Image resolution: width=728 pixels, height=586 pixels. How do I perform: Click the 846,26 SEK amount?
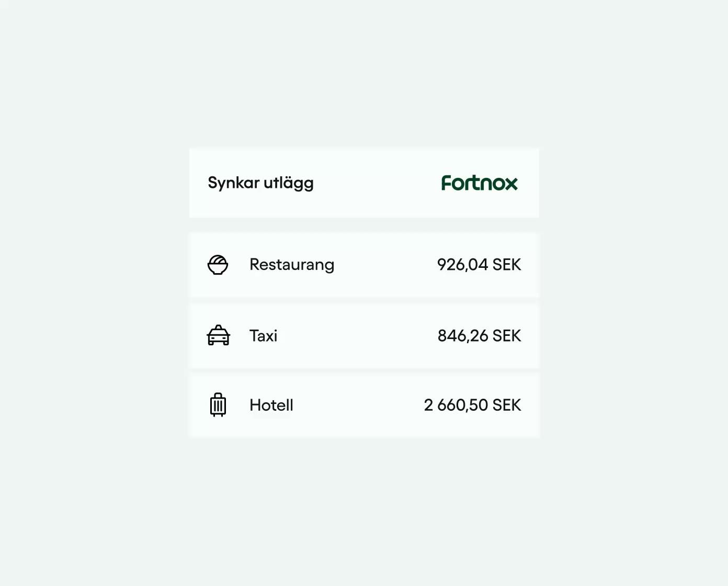coord(479,335)
